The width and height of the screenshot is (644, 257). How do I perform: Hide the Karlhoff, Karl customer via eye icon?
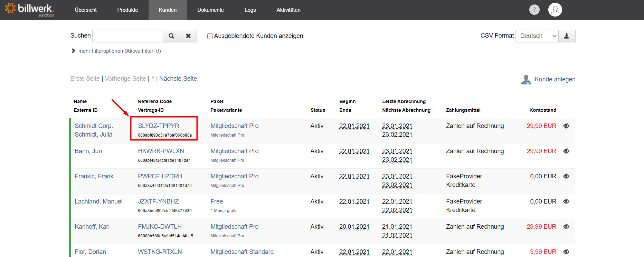(x=566, y=227)
